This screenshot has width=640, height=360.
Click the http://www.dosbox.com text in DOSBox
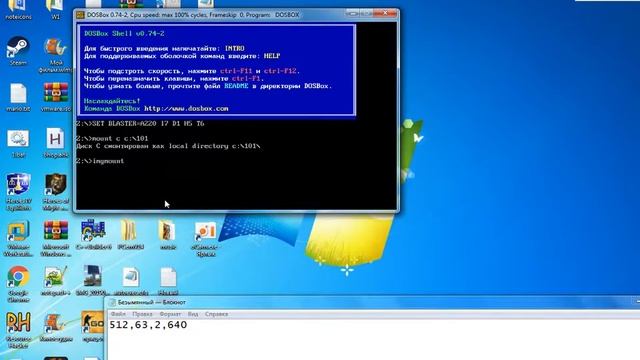click(x=186, y=109)
